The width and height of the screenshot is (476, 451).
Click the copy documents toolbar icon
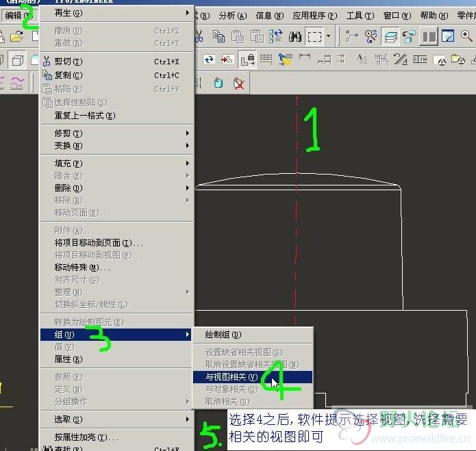[x=218, y=36]
